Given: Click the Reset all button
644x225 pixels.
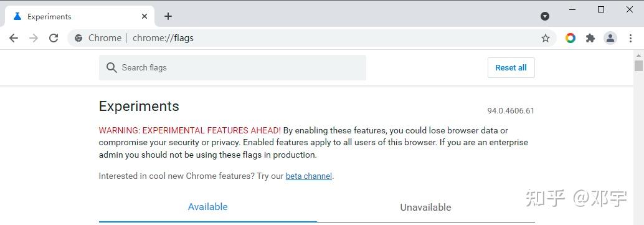Looking at the screenshot, I should (511, 67).
